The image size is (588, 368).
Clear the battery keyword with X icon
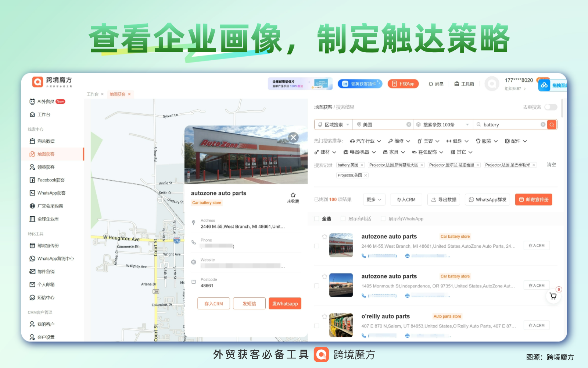click(x=543, y=125)
